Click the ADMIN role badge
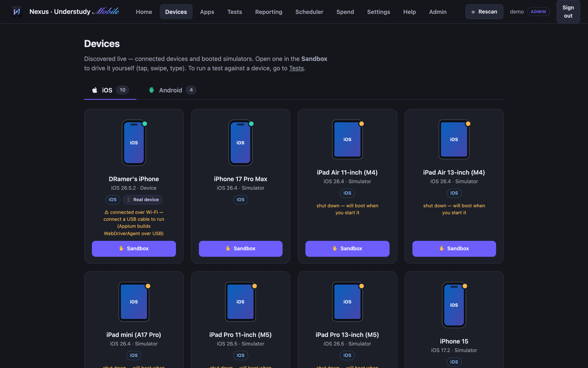The width and height of the screenshot is (588, 368). (538, 12)
